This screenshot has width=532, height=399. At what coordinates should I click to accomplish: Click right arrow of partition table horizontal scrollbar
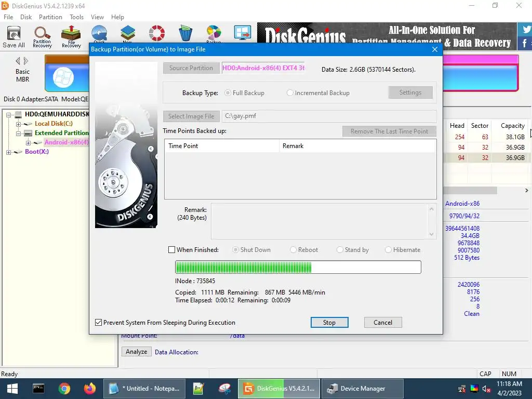click(x=527, y=191)
